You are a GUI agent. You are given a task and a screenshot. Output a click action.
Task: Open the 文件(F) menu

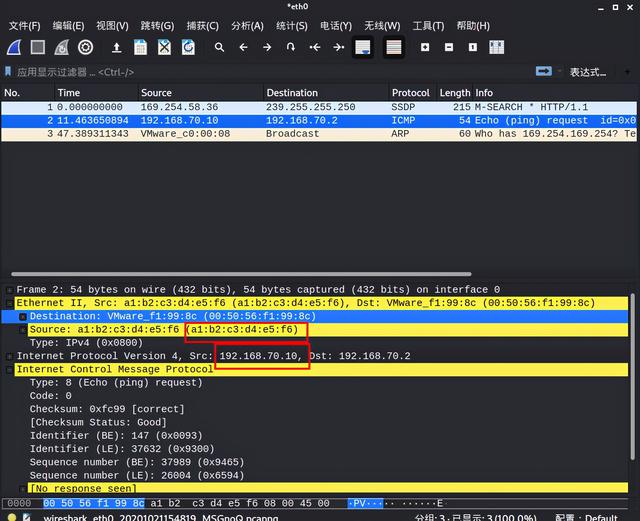[x=25, y=26]
